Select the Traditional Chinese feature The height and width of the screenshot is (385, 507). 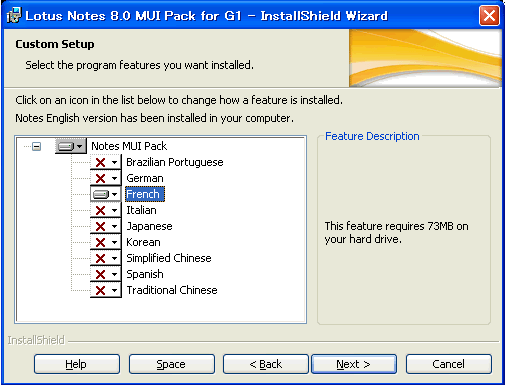tap(172, 290)
